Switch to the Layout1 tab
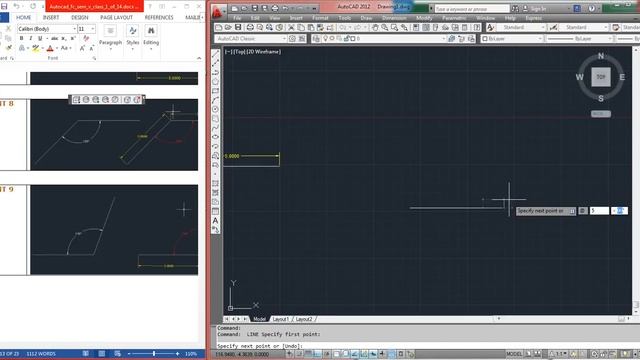This screenshot has width=640, height=360. (280, 319)
